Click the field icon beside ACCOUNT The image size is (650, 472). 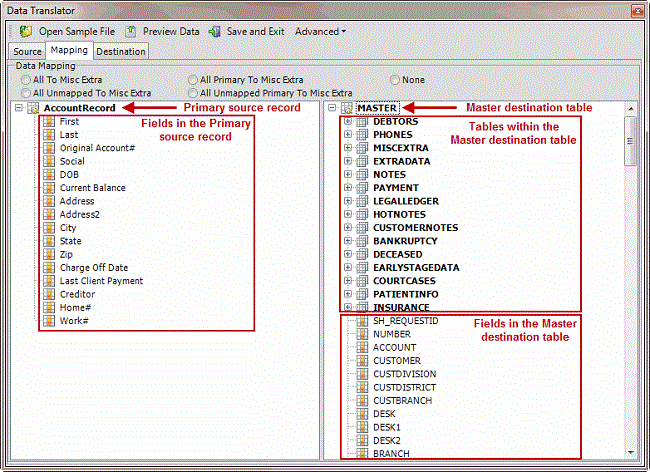tap(362, 347)
